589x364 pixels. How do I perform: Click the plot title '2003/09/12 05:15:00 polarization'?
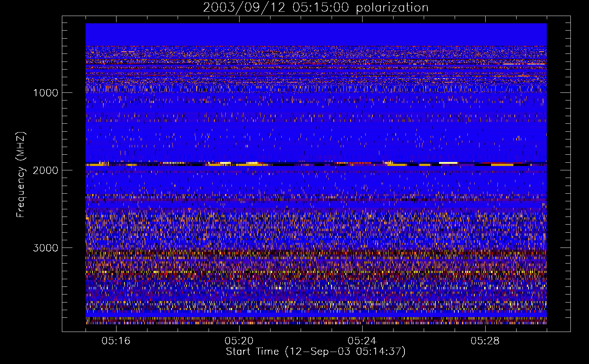point(316,8)
